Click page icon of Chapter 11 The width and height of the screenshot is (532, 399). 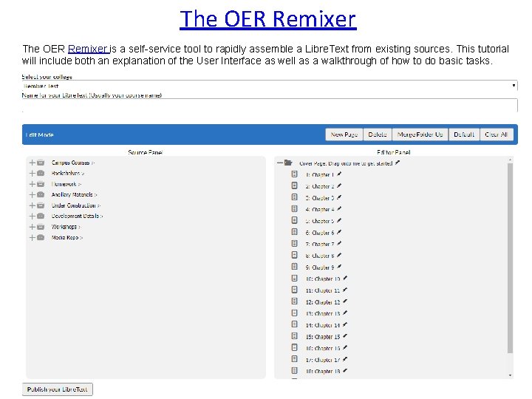point(294,290)
